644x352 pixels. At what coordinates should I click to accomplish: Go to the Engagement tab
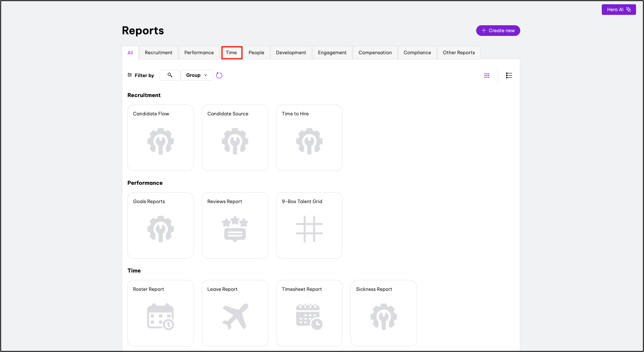tap(332, 53)
